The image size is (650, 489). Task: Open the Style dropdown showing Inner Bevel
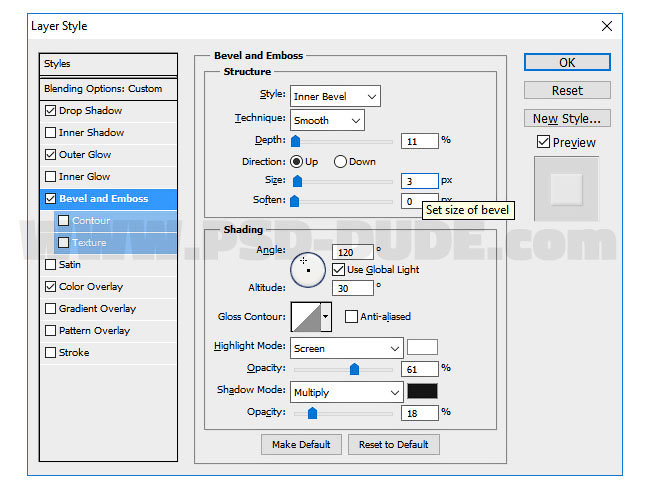[x=335, y=96]
